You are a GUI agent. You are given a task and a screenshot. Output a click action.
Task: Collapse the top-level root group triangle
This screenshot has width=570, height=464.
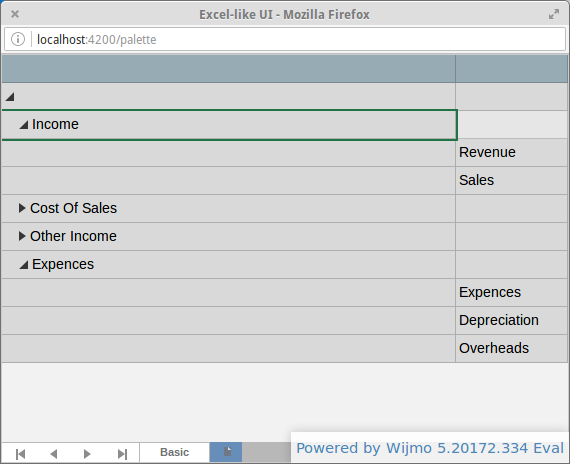10,97
